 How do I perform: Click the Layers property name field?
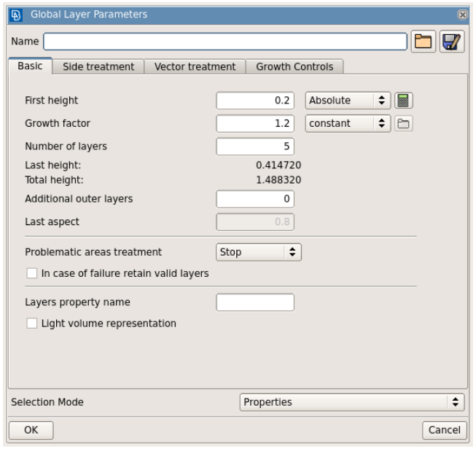click(255, 302)
